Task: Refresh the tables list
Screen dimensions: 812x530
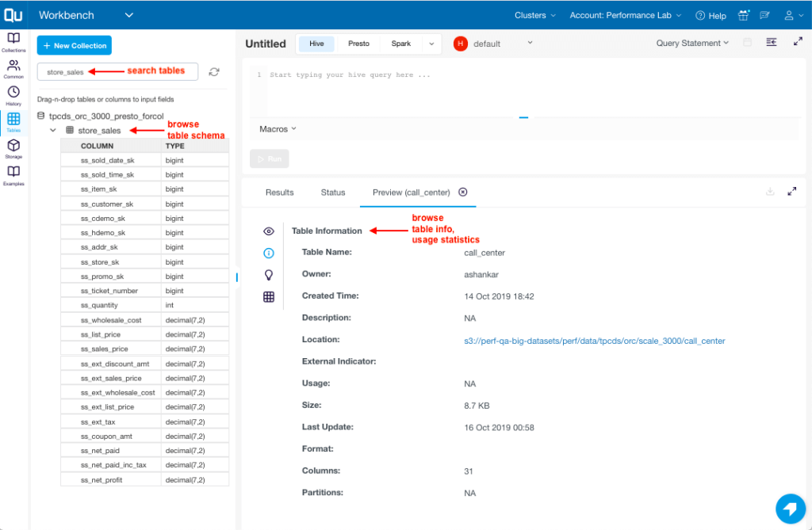Action: [213, 71]
